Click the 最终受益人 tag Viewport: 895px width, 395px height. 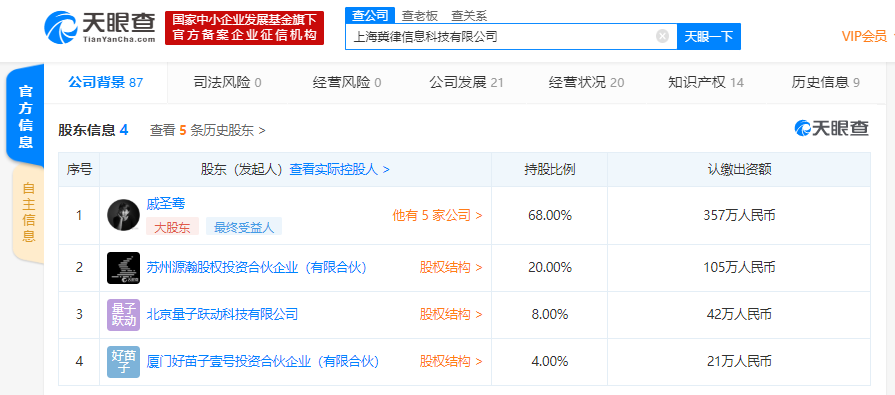pyautogui.click(x=244, y=227)
